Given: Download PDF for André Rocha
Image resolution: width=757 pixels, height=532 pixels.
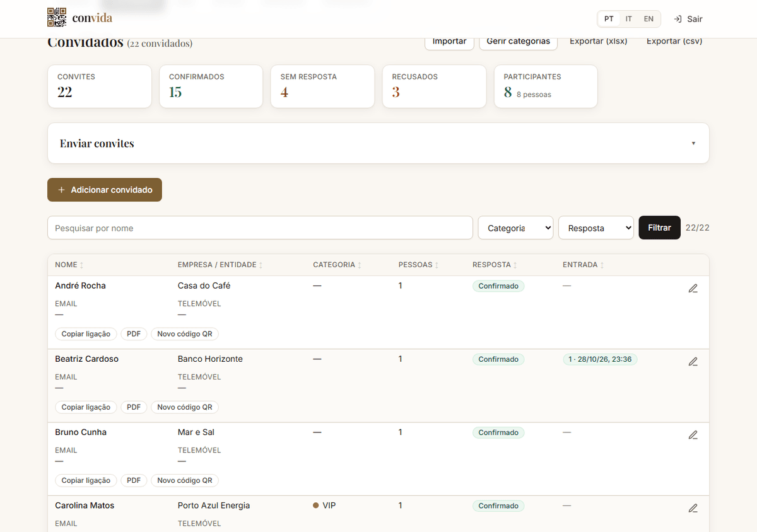Looking at the screenshot, I should (x=134, y=334).
